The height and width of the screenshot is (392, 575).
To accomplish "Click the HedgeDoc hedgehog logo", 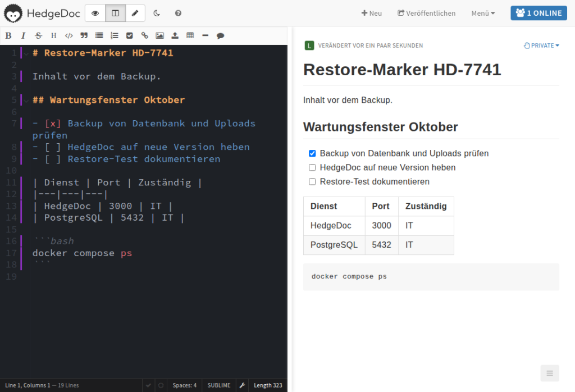I will 13,13.
